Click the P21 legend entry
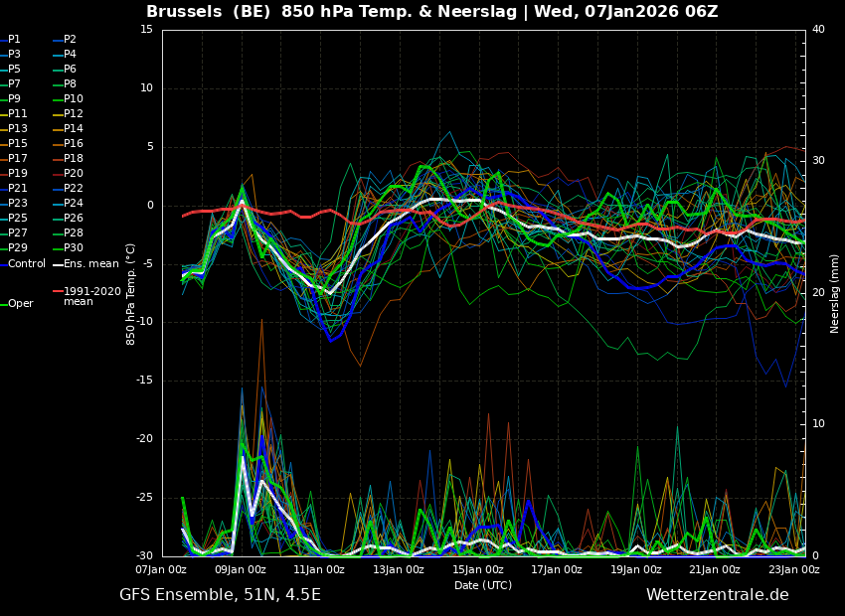Viewport: 845px width, 616px height. tap(14, 189)
